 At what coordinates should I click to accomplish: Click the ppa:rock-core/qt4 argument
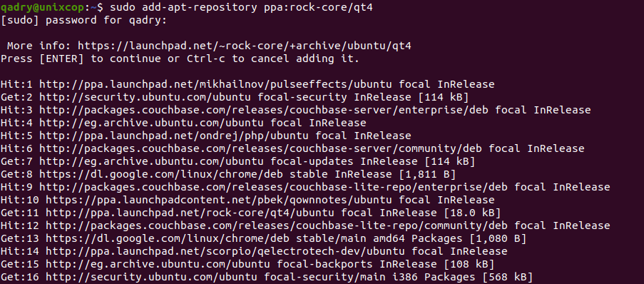(318, 7)
